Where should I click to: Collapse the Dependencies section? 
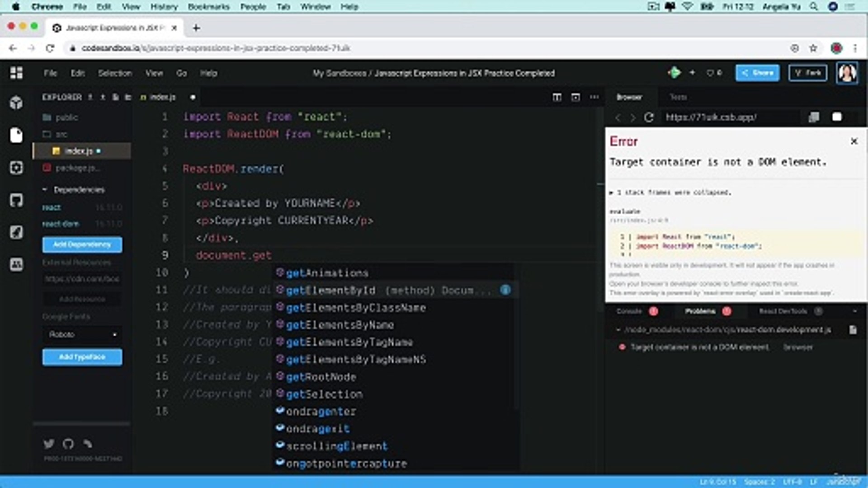(44, 189)
